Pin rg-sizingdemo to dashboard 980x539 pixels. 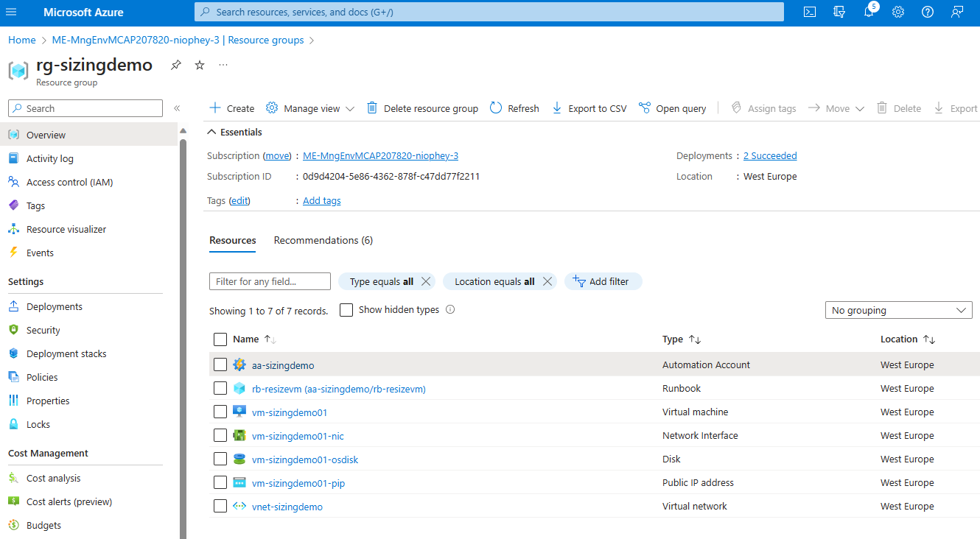(x=175, y=65)
